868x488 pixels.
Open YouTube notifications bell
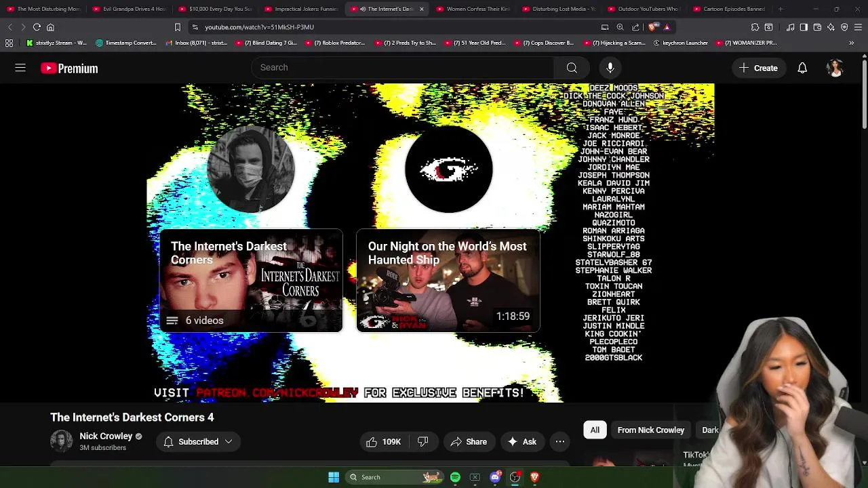click(x=802, y=68)
